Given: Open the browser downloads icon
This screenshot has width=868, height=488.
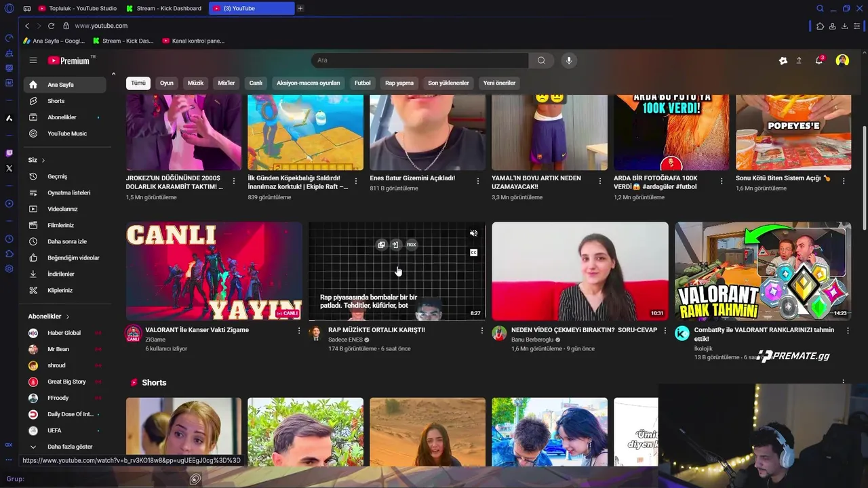Looking at the screenshot, I should [x=844, y=26].
